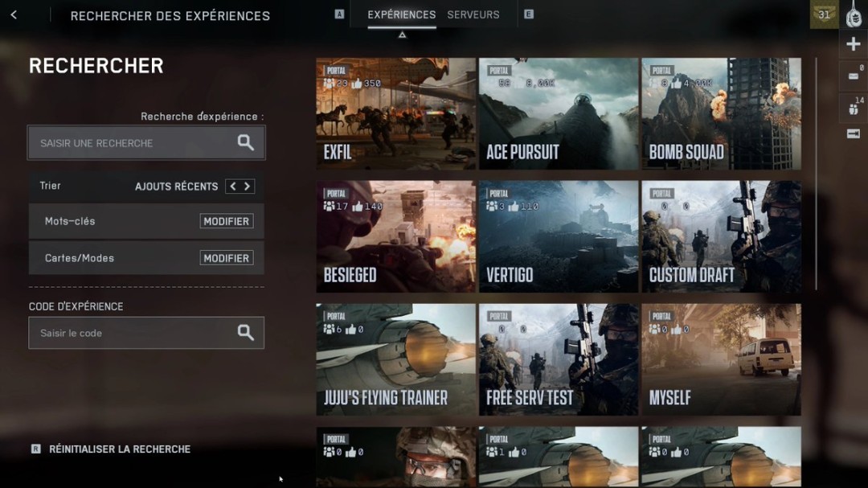Screen dimensions: 868x488
Task: Click the dog tag player icon
Action: click(x=854, y=15)
